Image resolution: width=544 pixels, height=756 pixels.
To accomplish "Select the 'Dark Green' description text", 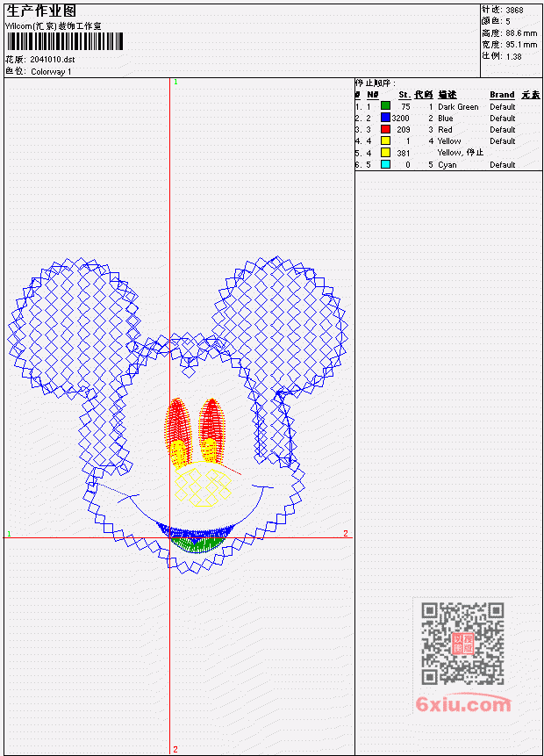I will (x=458, y=106).
